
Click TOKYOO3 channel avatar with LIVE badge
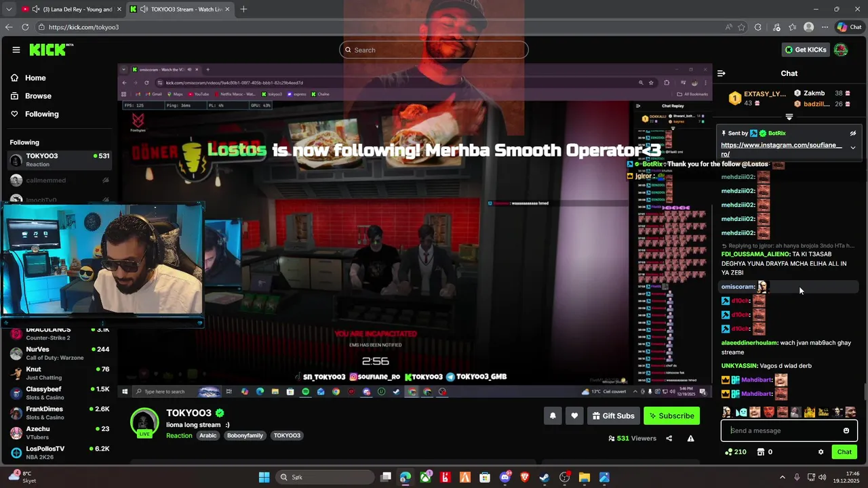point(144,422)
